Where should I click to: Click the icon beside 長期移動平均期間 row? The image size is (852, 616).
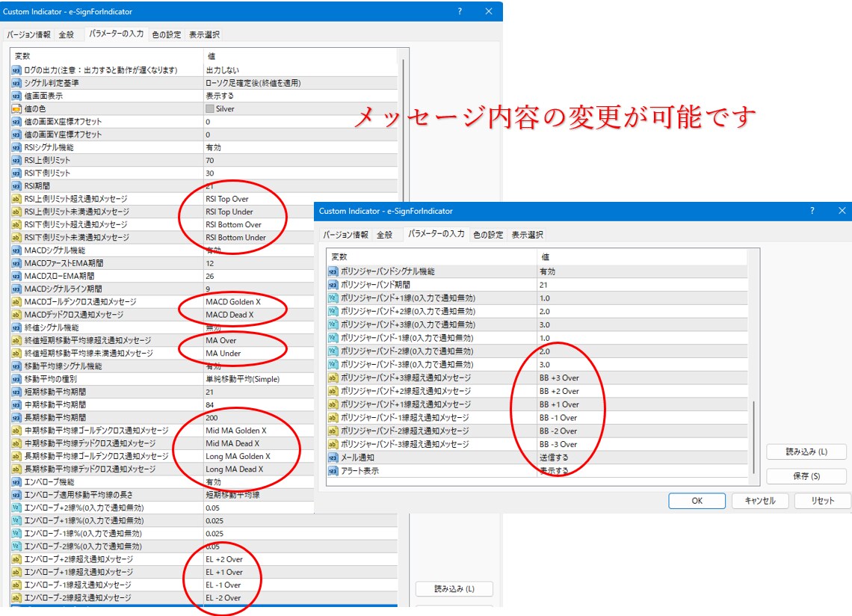(x=16, y=418)
